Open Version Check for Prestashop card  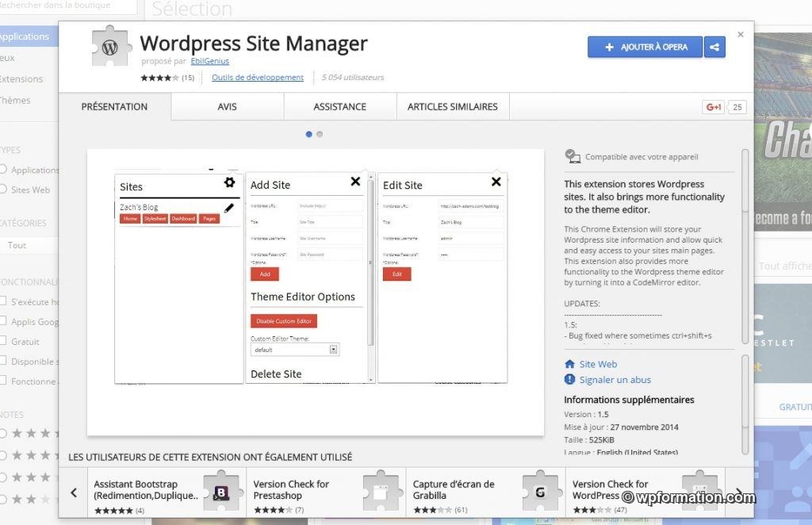click(x=326, y=492)
